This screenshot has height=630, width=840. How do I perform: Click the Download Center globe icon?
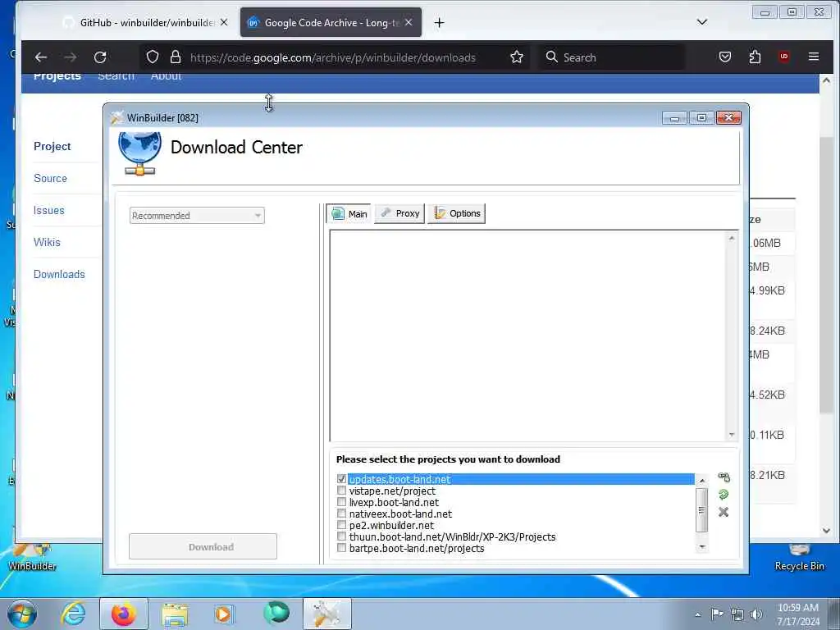(139, 153)
